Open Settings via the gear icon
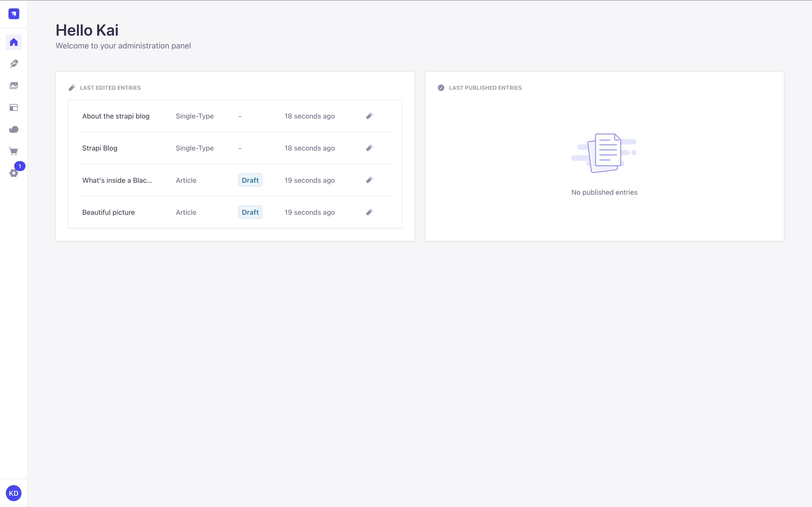The height and width of the screenshot is (507, 812). click(x=14, y=173)
